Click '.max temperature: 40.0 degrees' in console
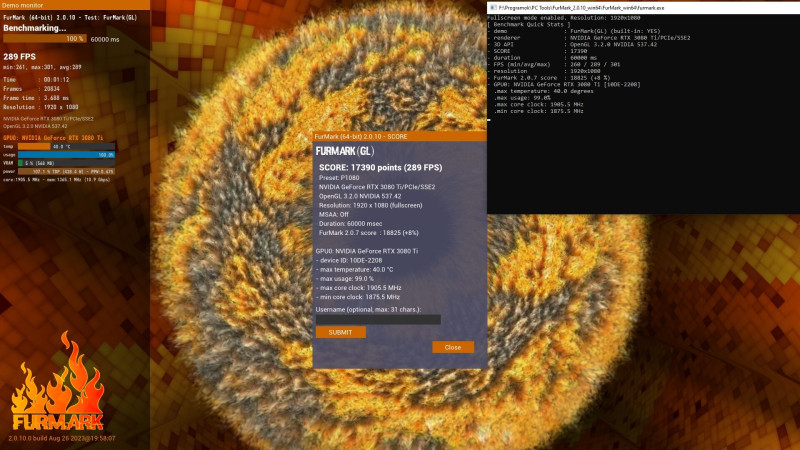This screenshot has width=800, height=450. pyautogui.click(x=543, y=91)
